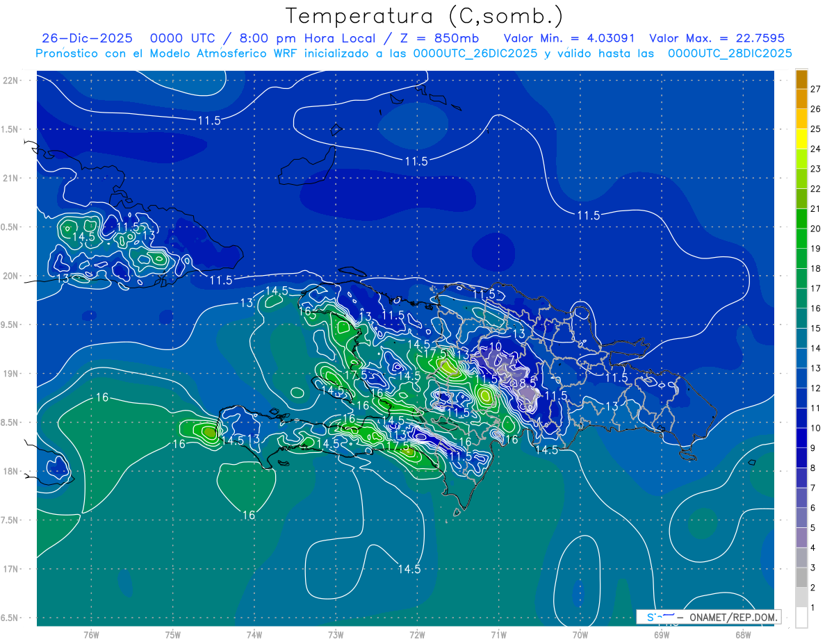Click the '10' contour label over the purple area

(496, 346)
